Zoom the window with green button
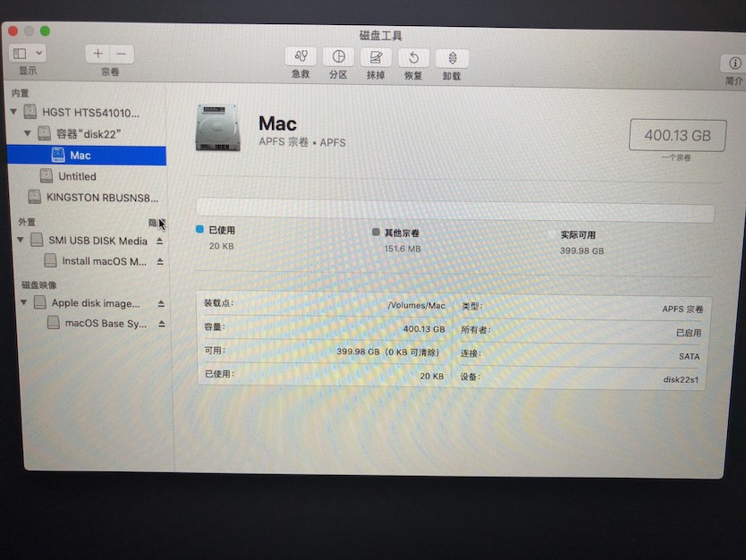This screenshot has height=560, width=746. tap(46, 31)
